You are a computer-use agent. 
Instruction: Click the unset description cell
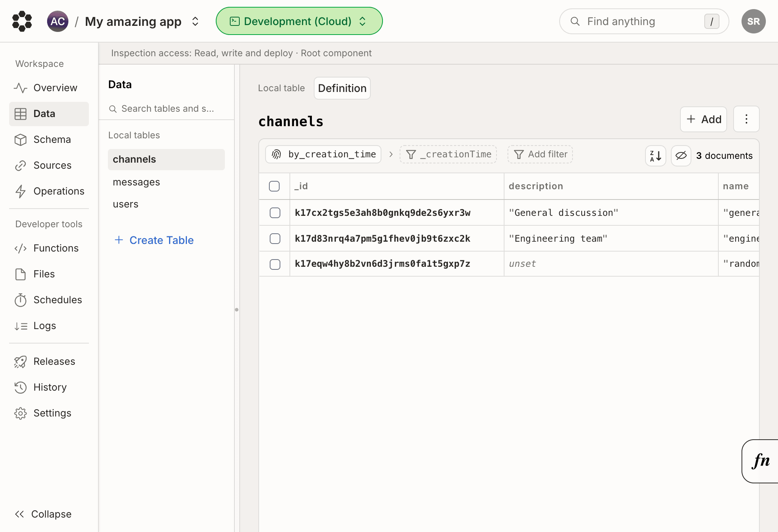[x=611, y=264]
